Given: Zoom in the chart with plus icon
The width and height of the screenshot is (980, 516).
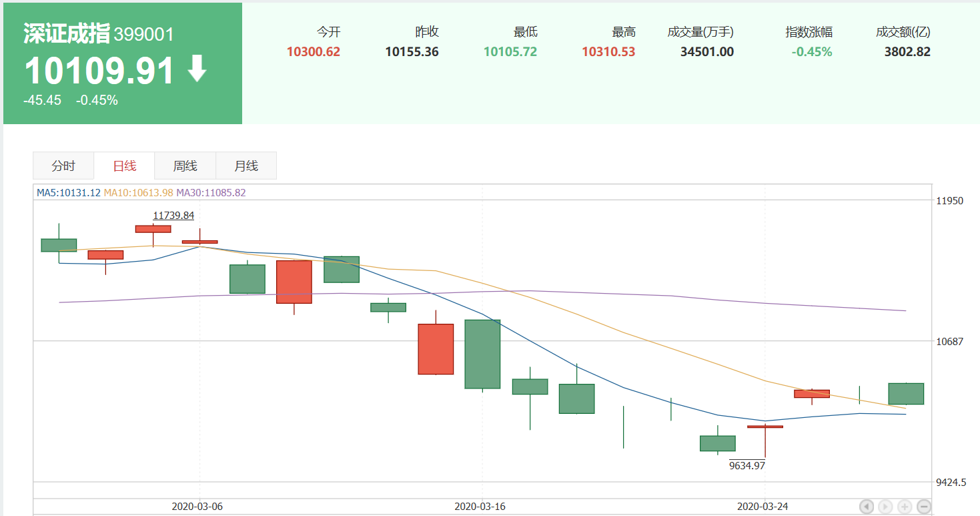Looking at the screenshot, I should tap(905, 507).
